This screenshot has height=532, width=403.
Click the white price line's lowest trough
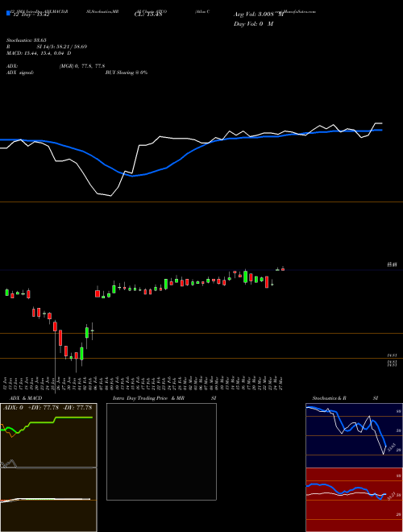click(x=110, y=195)
